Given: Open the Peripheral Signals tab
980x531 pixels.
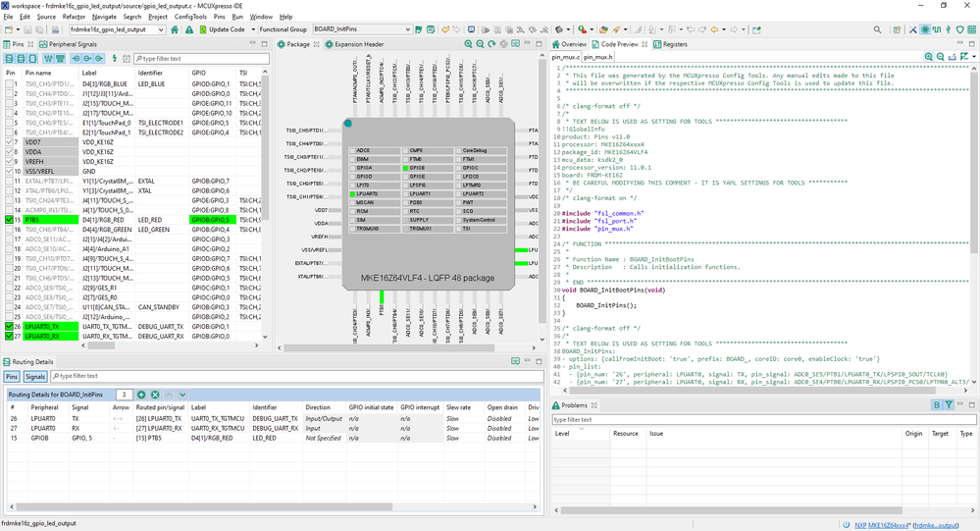Looking at the screenshot, I should 68,44.
